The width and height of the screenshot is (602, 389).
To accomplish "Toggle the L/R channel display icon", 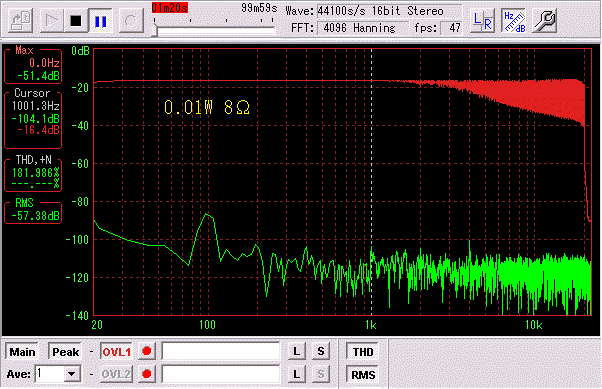I will [x=482, y=21].
